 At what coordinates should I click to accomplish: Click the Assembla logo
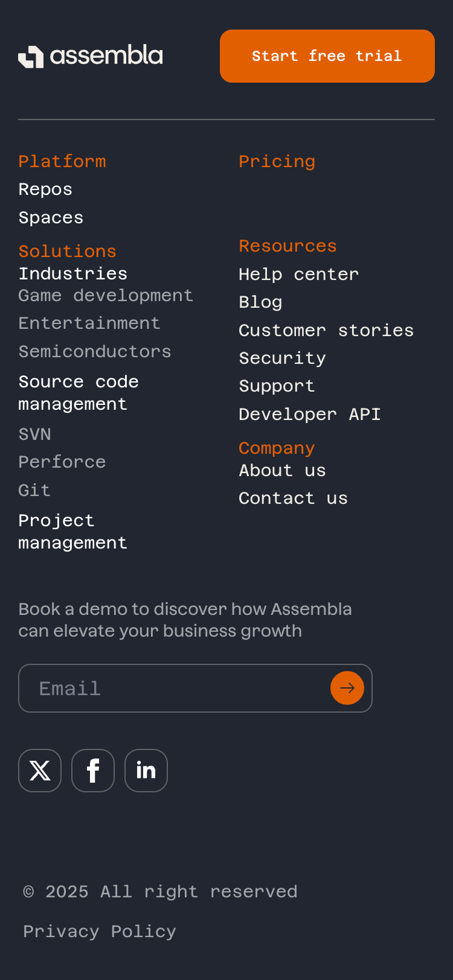click(90, 56)
